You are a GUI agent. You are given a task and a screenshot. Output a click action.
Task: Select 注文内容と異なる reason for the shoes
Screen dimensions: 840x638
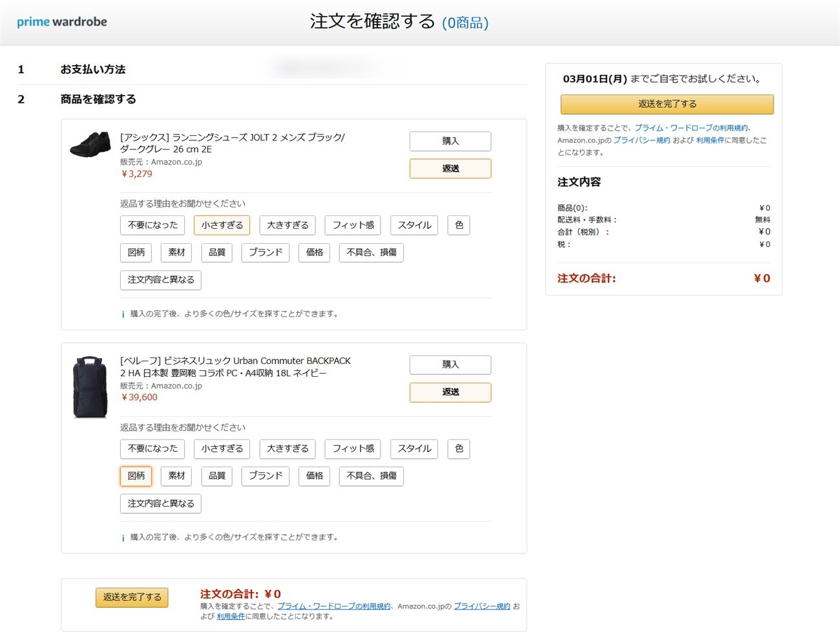[x=161, y=280]
